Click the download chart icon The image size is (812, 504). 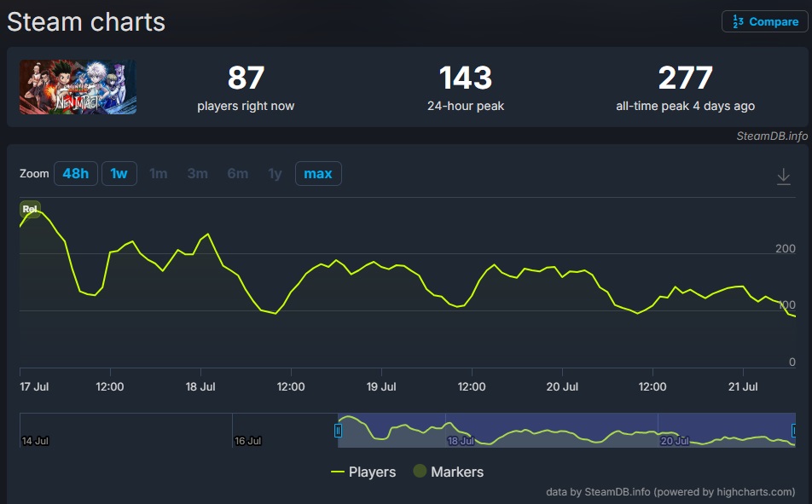tap(784, 177)
